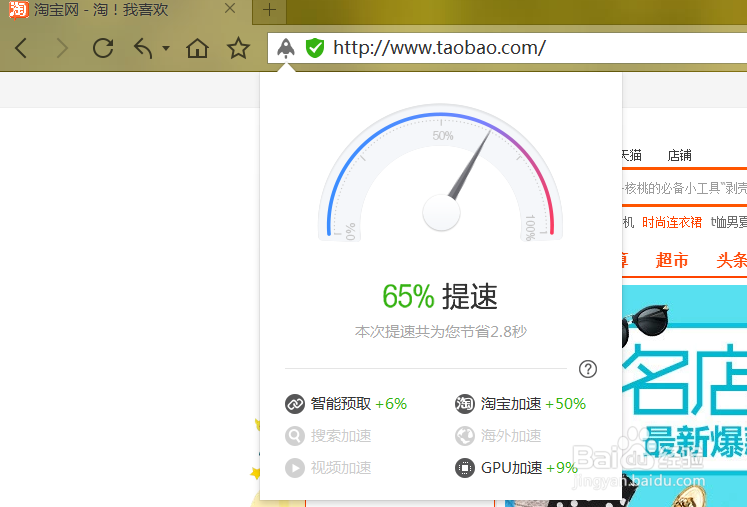
Task: Open the 超市 link
Action: 672,260
